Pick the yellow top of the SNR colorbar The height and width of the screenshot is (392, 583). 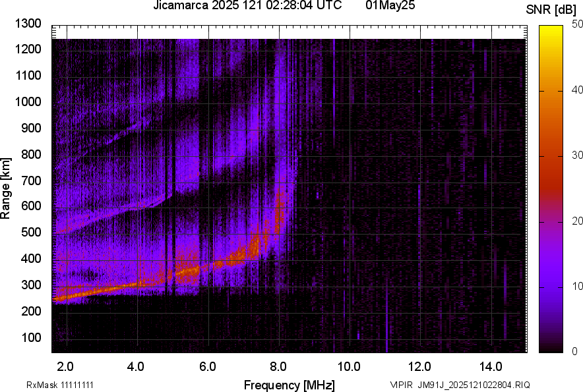[x=551, y=30]
